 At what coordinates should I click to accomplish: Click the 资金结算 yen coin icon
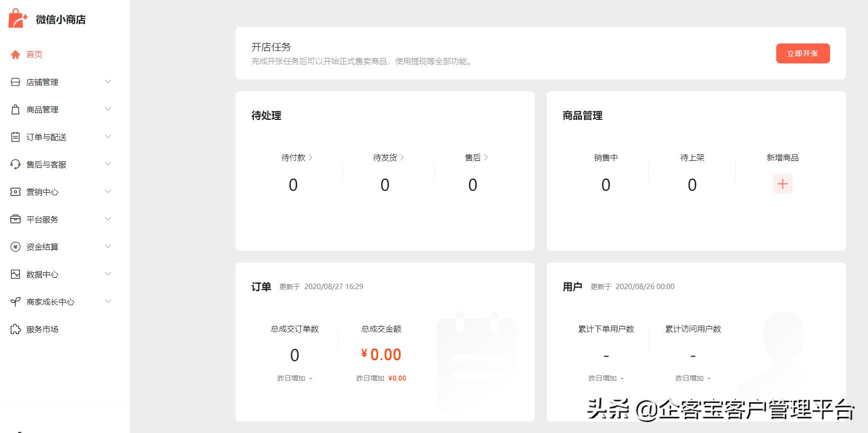(x=15, y=247)
